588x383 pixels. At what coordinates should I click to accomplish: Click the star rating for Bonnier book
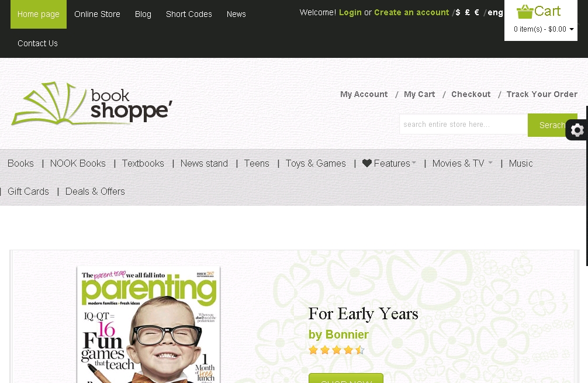(x=336, y=350)
